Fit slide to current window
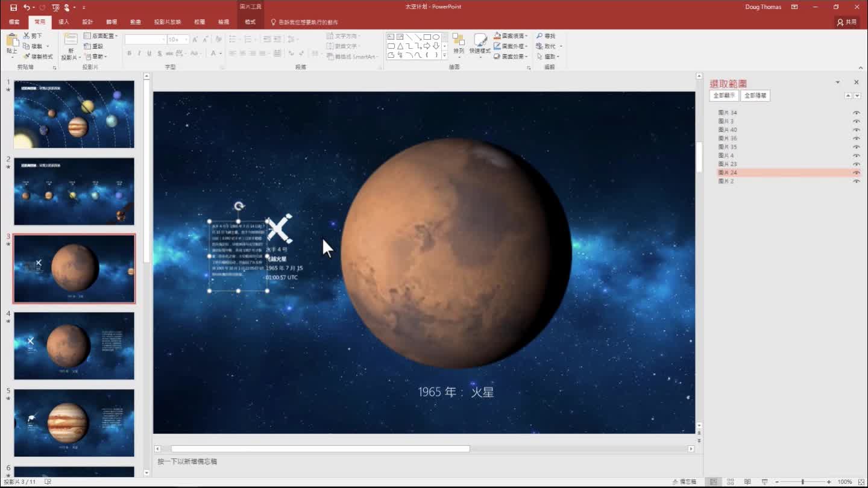The width and height of the screenshot is (868, 488). [860, 482]
